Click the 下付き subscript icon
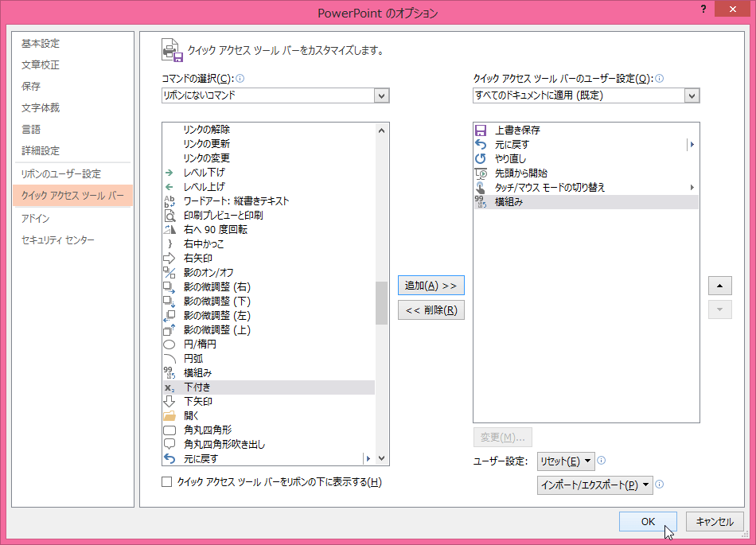The width and height of the screenshot is (756, 545). coord(170,387)
